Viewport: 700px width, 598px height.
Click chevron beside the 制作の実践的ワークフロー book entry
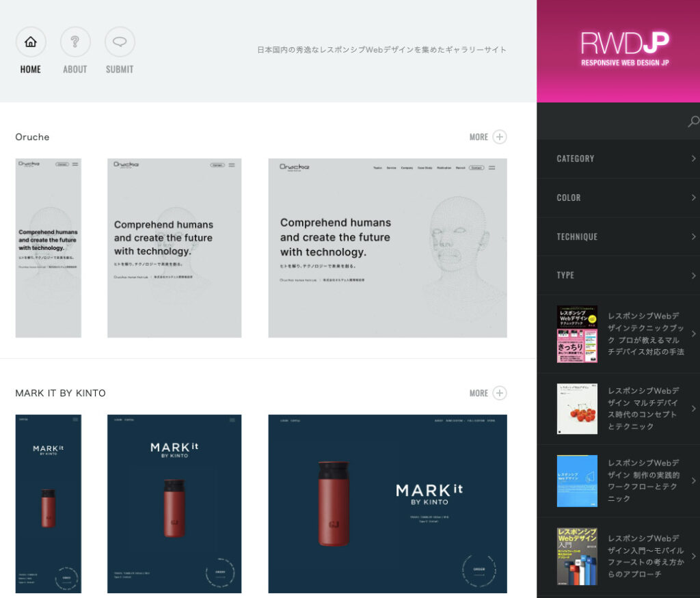[693, 480]
